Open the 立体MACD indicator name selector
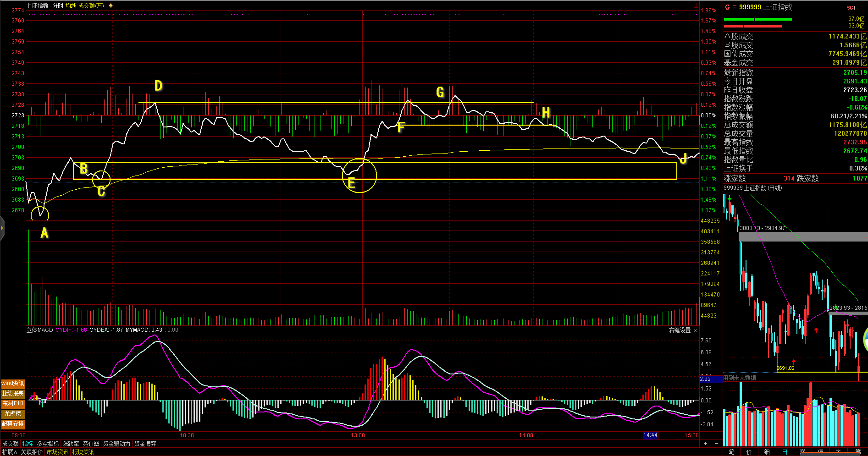 pyautogui.click(x=40, y=330)
